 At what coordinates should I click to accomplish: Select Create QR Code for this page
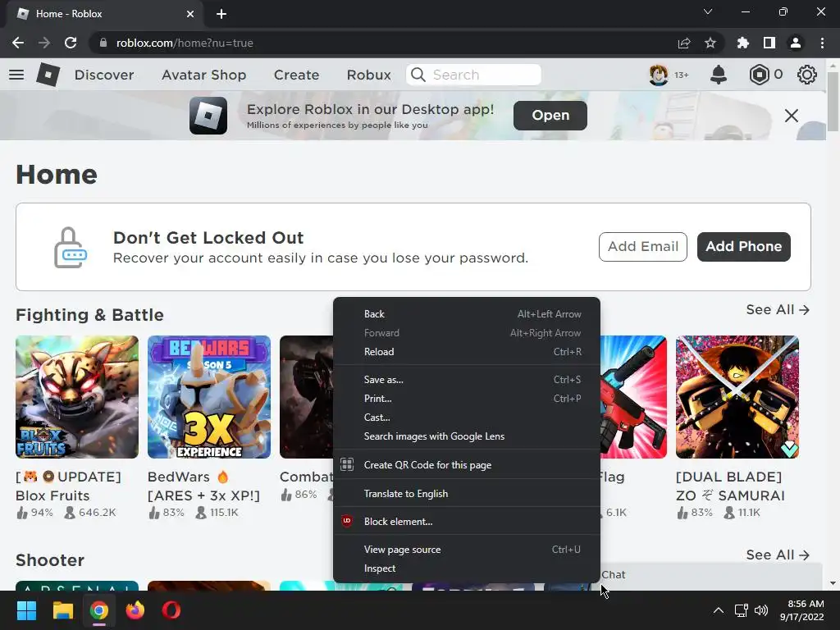coord(467,465)
